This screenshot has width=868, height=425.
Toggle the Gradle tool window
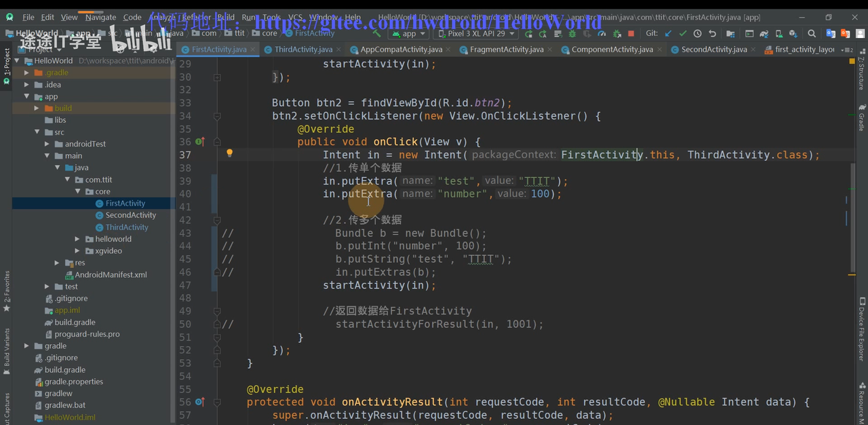(861, 118)
